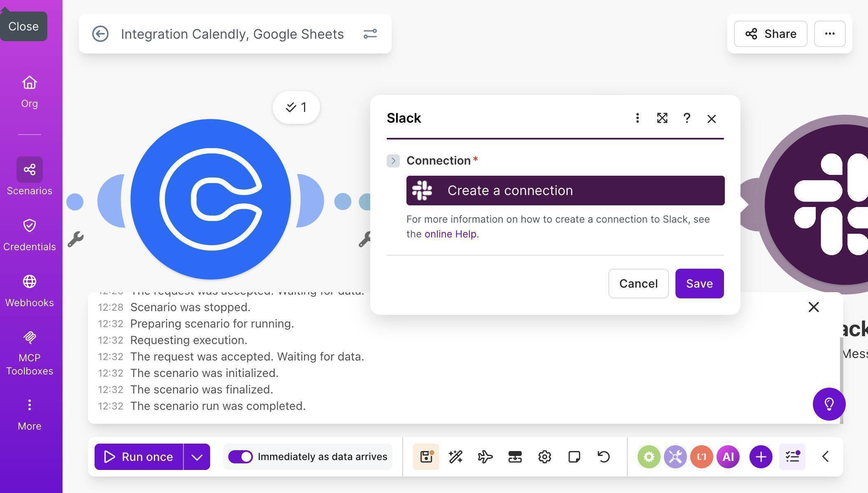Add a note with the note icon
This screenshot has width=868, height=493.
tap(574, 456)
